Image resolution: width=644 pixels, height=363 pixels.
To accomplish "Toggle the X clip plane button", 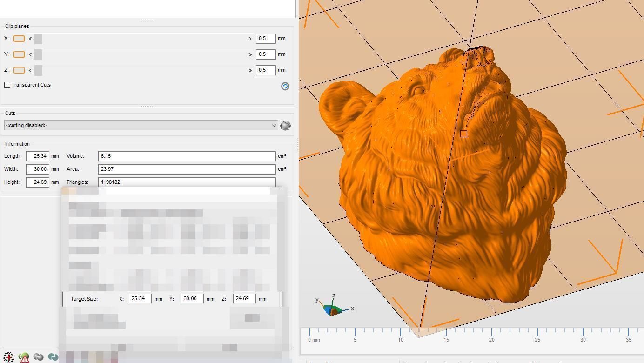I will [19, 39].
